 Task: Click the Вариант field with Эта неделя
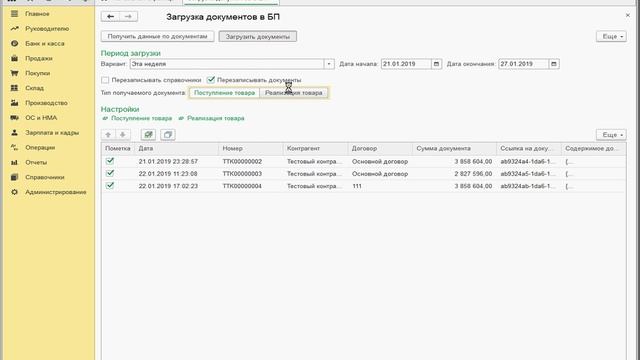tap(227, 64)
